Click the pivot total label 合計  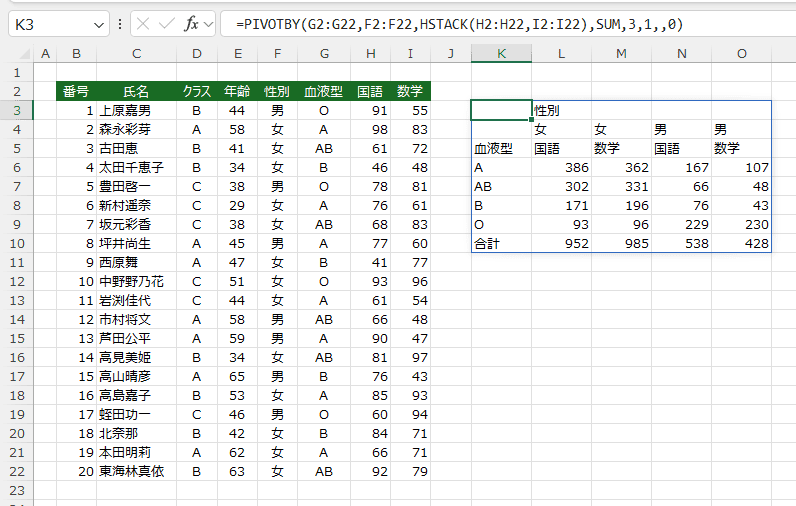coord(501,243)
